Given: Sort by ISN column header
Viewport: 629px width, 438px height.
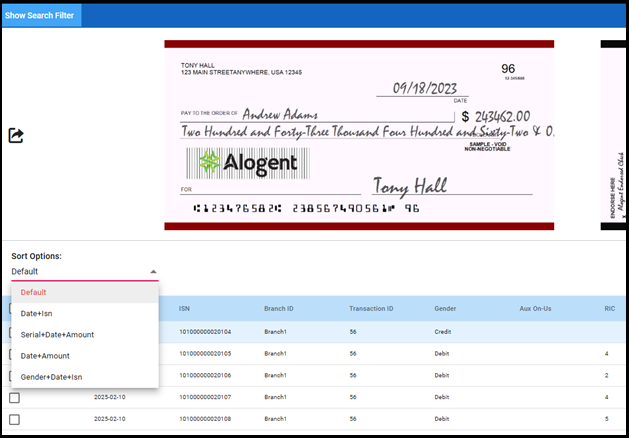Looking at the screenshot, I should tap(185, 308).
